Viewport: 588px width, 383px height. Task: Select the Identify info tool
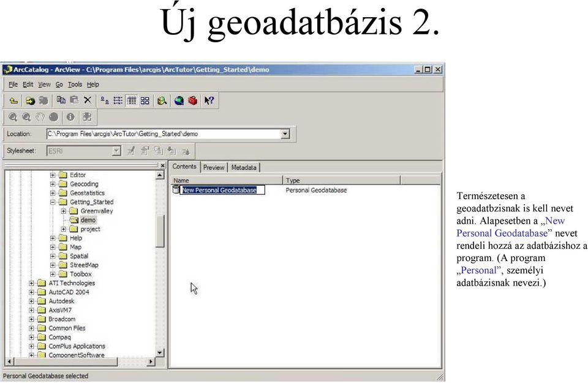pyautogui.click(x=70, y=117)
